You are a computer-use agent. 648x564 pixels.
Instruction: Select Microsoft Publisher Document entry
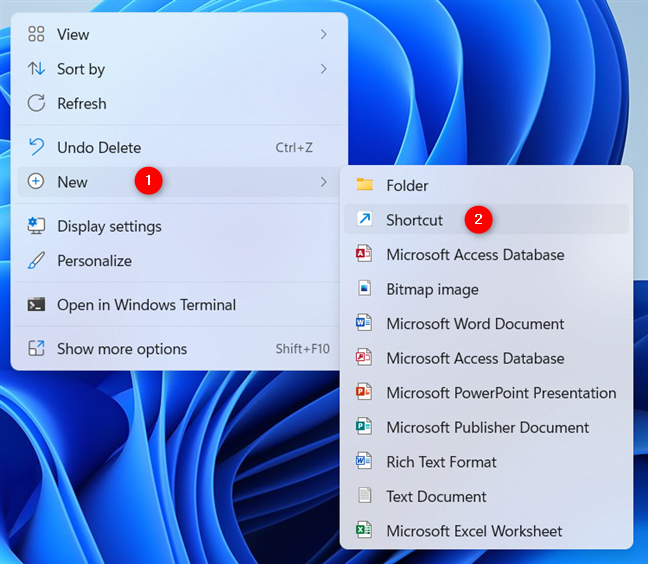(486, 427)
